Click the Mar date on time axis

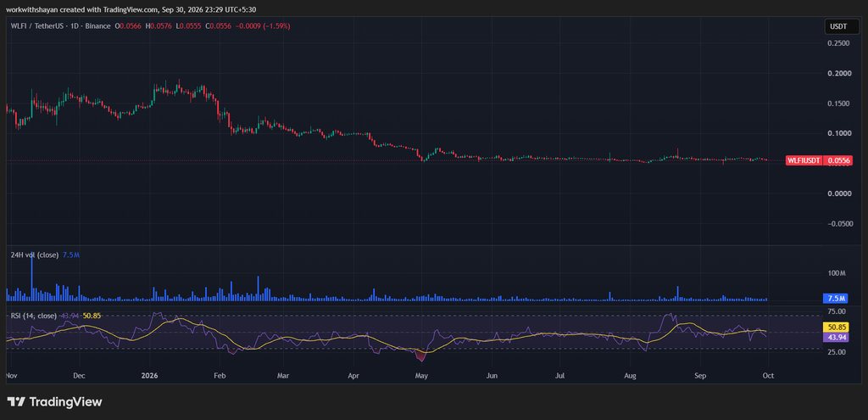pyautogui.click(x=283, y=375)
